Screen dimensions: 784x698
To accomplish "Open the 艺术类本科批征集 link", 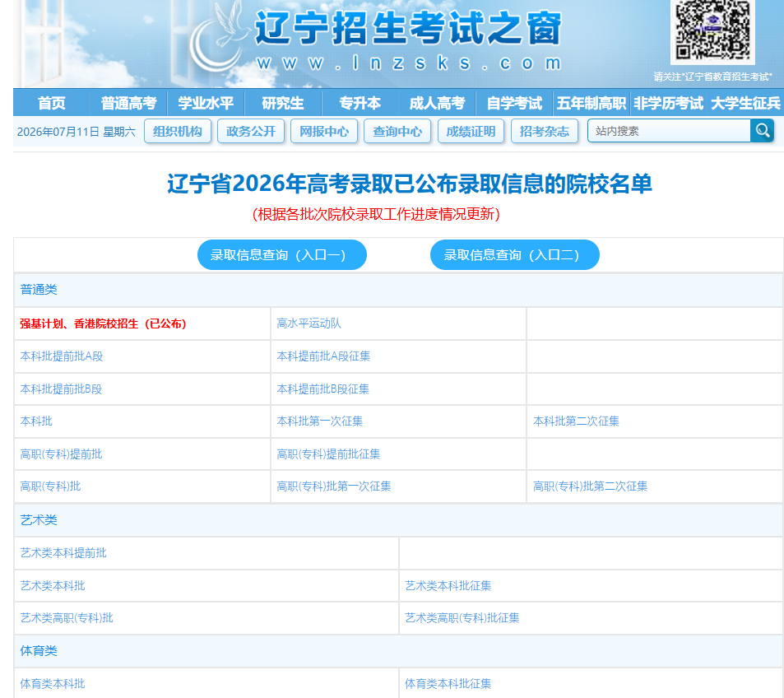I will [x=448, y=585].
